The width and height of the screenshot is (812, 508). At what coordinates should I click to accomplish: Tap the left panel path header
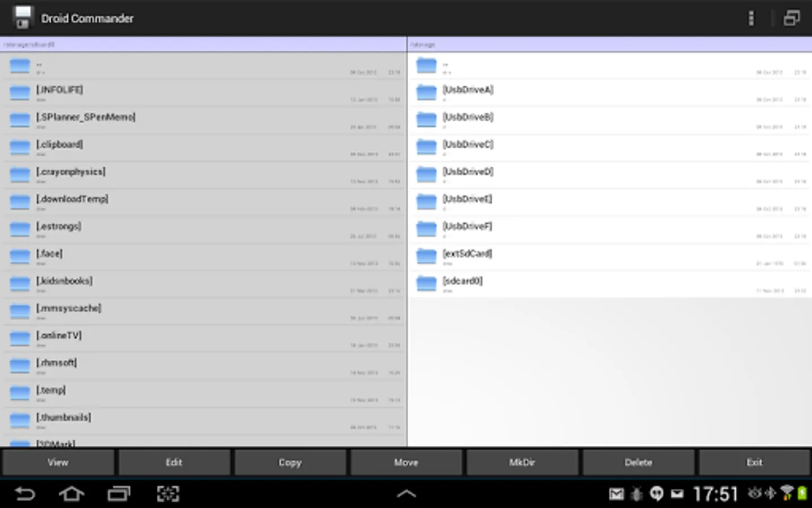pos(203,45)
